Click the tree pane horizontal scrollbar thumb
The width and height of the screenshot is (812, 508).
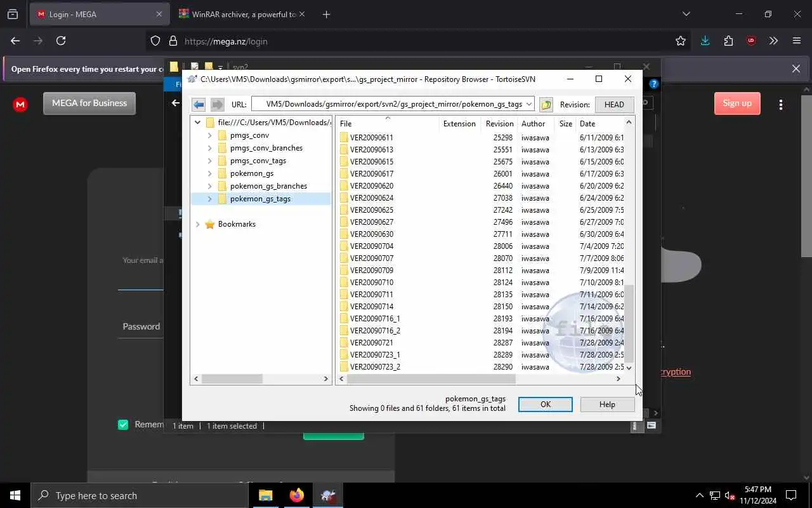232,378
